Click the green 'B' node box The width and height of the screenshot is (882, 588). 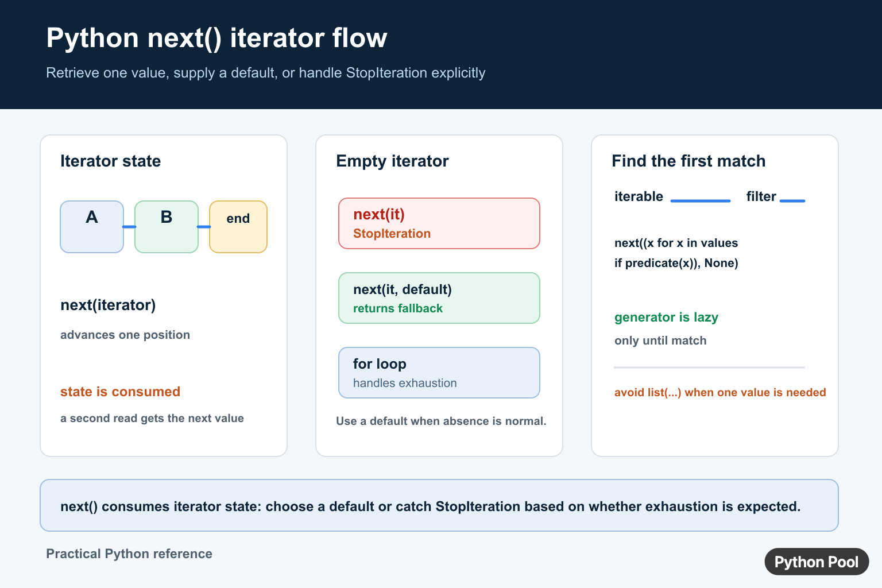click(x=167, y=227)
